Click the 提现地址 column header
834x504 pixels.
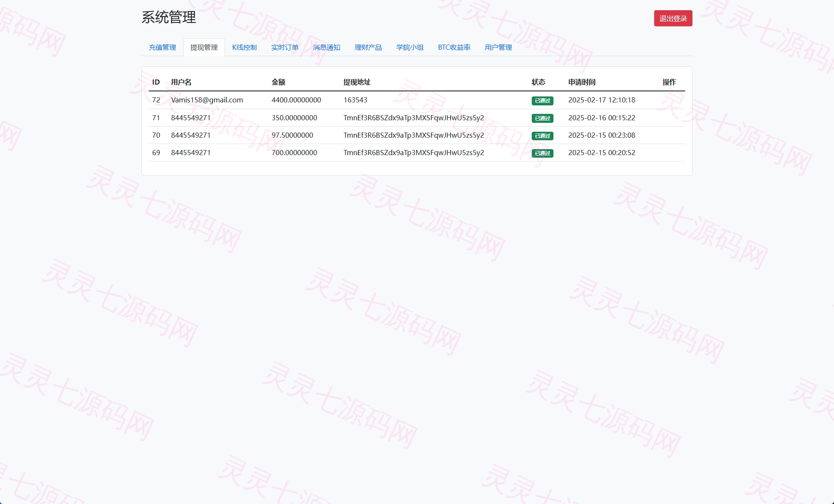pos(357,82)
